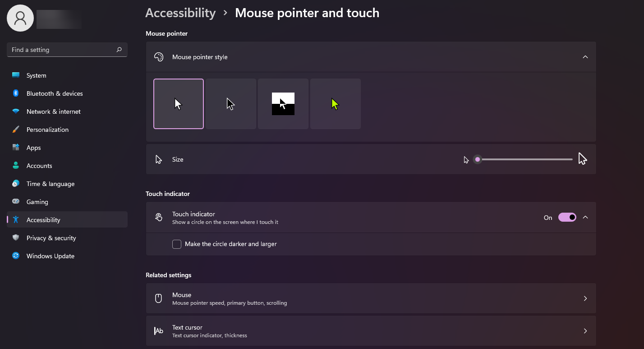The height and width of the screenshot is (349, 644).
Task: Open the Gaming settings category
Action: coord(67,202)
